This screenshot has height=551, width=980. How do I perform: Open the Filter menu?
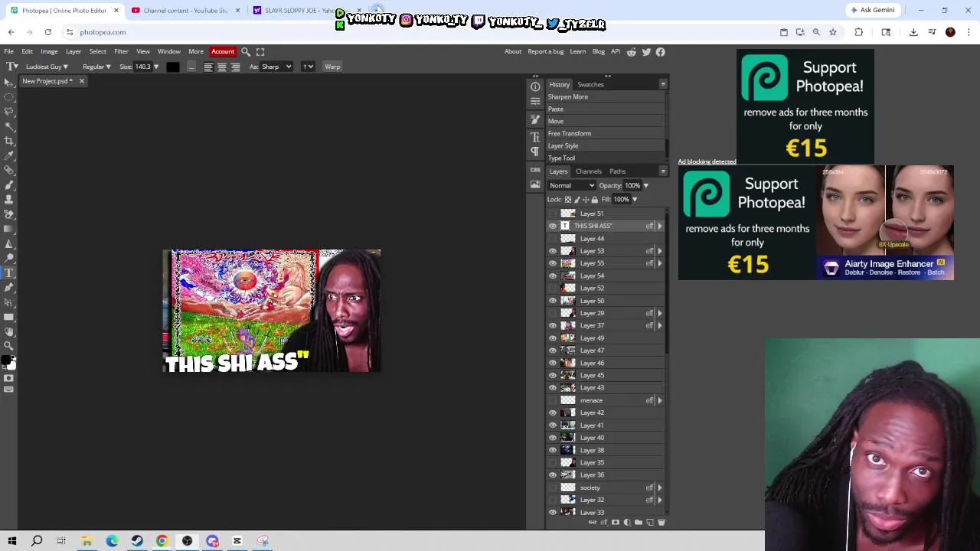pyautogui.click(x=121, y=51)
